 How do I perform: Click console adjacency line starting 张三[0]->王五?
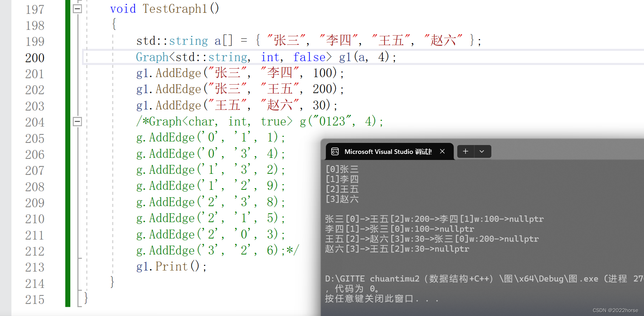435,219
